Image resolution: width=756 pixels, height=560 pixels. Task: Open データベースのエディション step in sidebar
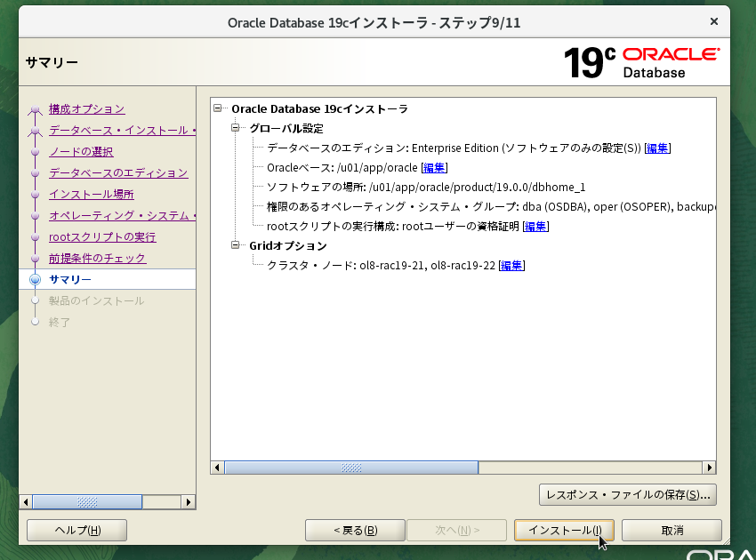[118, 173]
